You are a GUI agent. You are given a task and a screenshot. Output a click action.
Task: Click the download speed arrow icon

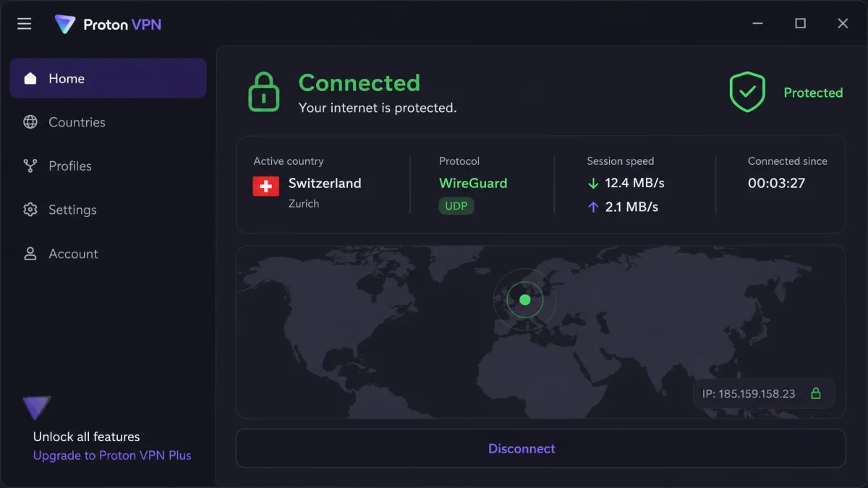pyautogui.click(x=593, y=184)
